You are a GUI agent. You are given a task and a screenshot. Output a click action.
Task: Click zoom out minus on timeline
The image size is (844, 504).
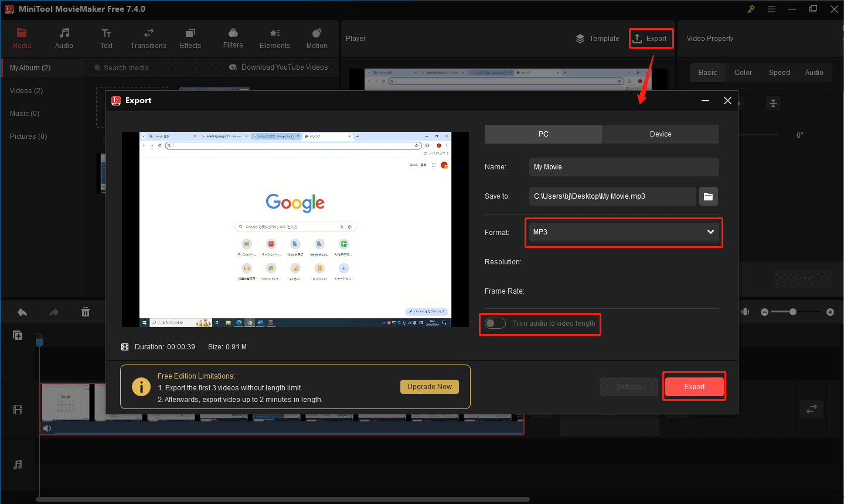pos(764,312)
